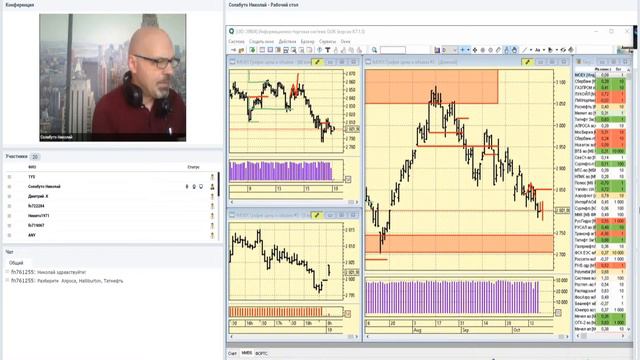Image resolution: width=640 pixels, height=360 pixels.
Task: Click the pencil edit icon of the bottom-left chart
Action: coord(317,215)
